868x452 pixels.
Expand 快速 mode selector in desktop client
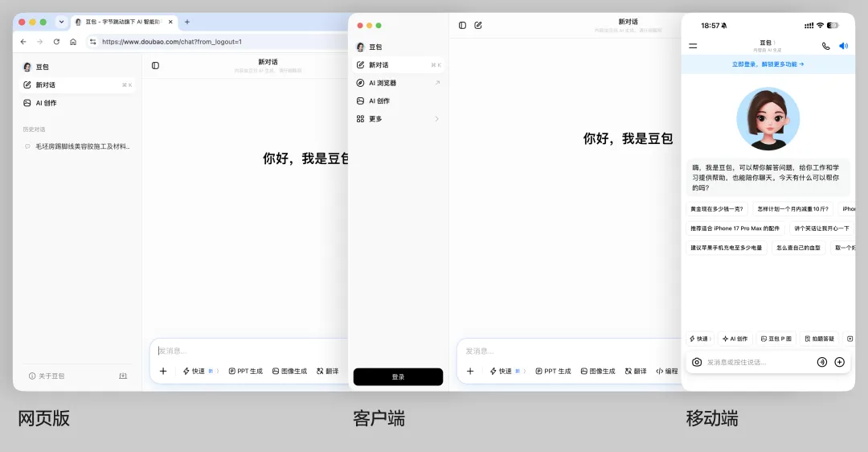[x=508, y=371]
